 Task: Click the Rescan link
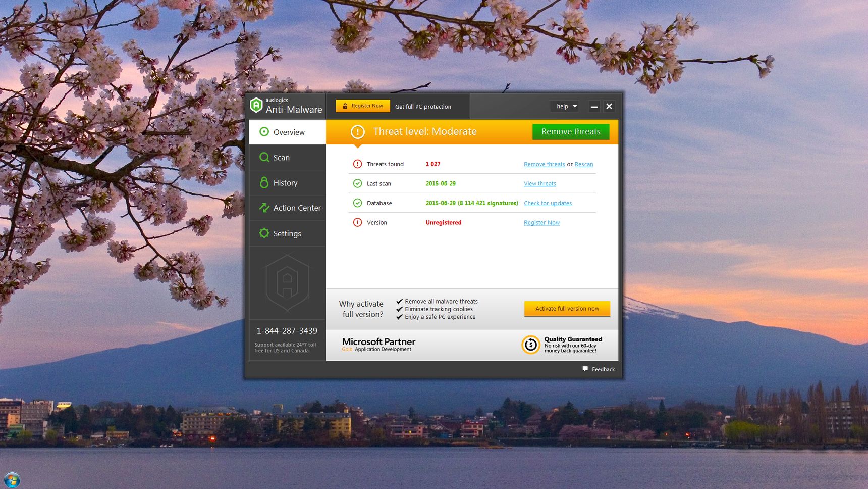point(584,164)
